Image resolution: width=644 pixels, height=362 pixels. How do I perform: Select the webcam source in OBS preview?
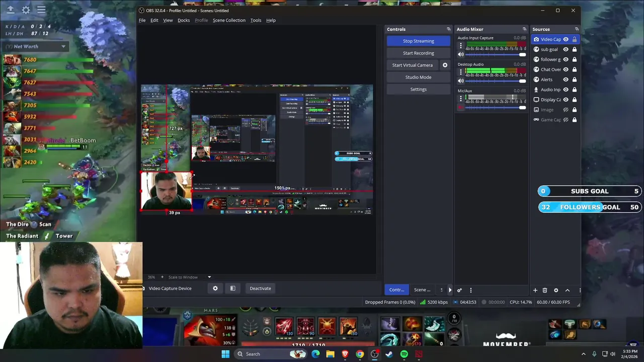pyautogui.click(x=167, y=191)
